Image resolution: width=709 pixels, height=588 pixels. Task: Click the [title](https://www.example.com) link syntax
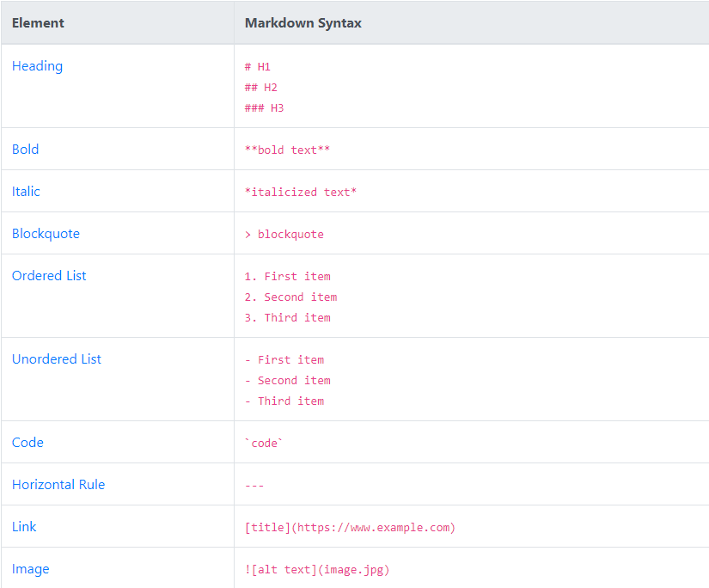(x=350, y=528)
